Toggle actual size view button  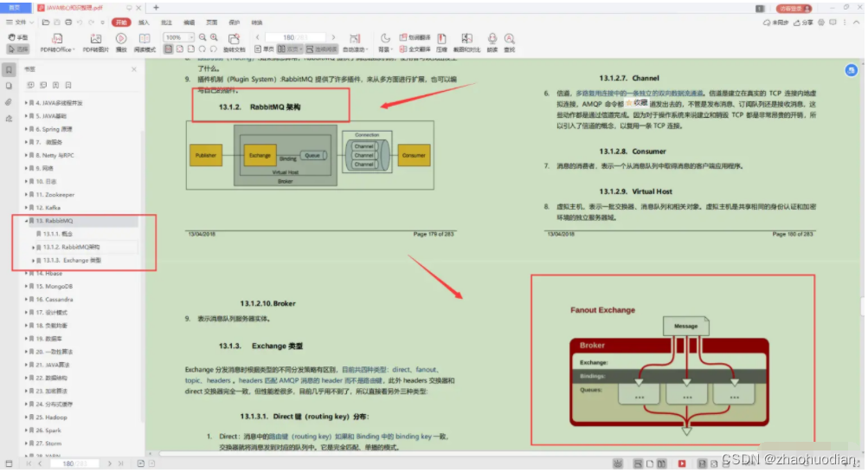coord(168,49)
